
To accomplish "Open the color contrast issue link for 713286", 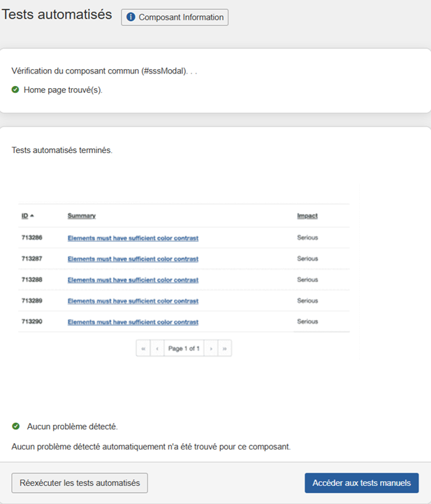I will (x=133, y=238).
